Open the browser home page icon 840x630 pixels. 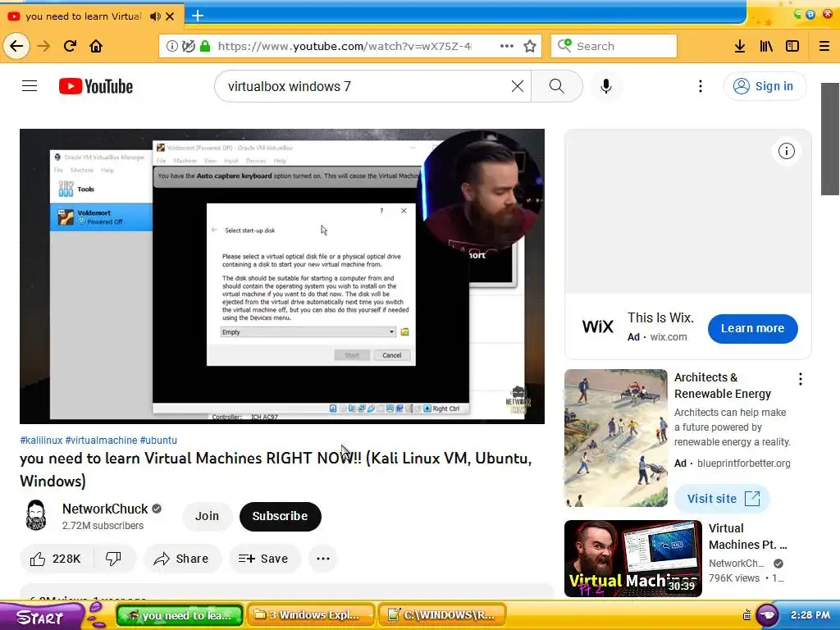(x=96, y=46)
